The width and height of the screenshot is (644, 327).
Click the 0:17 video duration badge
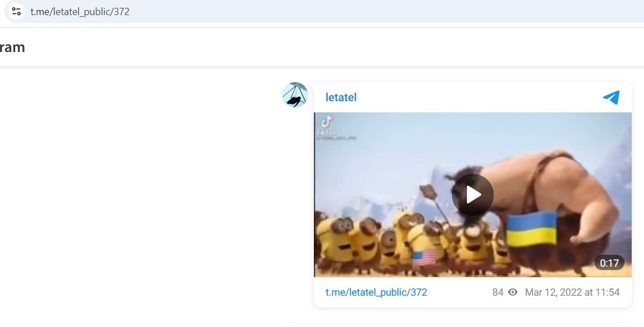[x=609, y=263]
